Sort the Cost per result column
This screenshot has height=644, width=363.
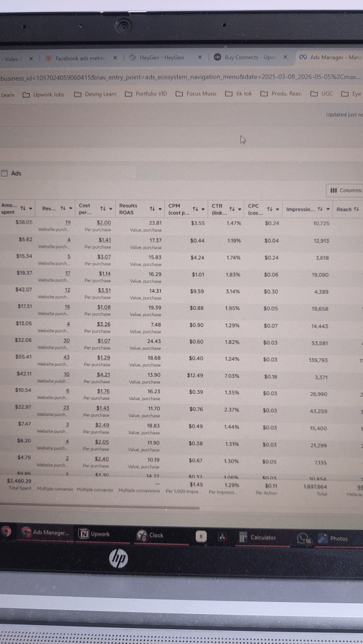tap(103, 208)
